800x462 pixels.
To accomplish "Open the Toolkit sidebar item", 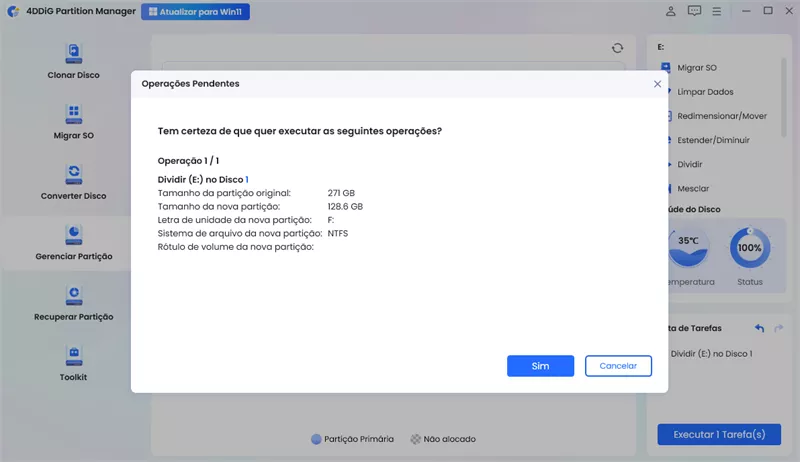I will (x=73, y=364).
